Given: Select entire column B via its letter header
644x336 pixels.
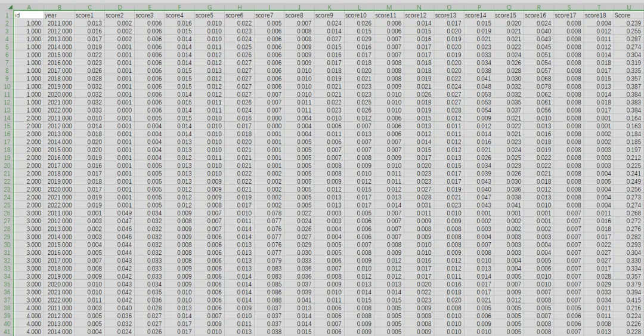Looking at the screenshot, I should coord(58,7).
